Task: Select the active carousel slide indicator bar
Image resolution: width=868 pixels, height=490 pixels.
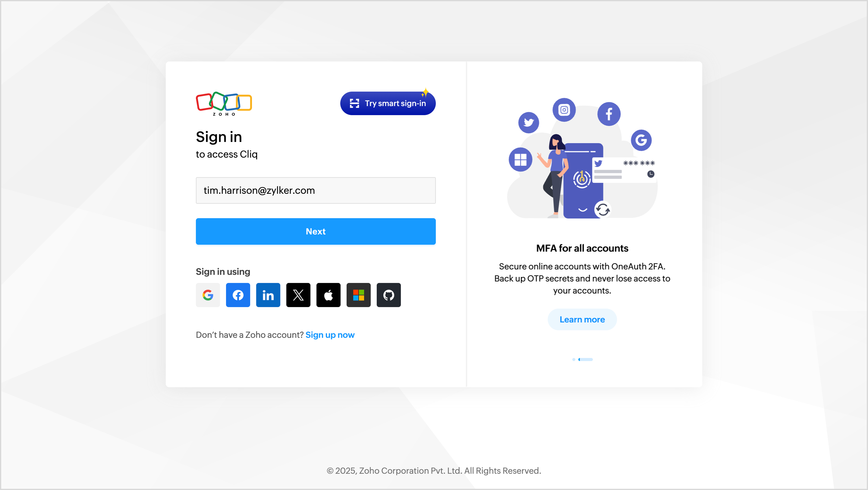Action: [586, 359]
